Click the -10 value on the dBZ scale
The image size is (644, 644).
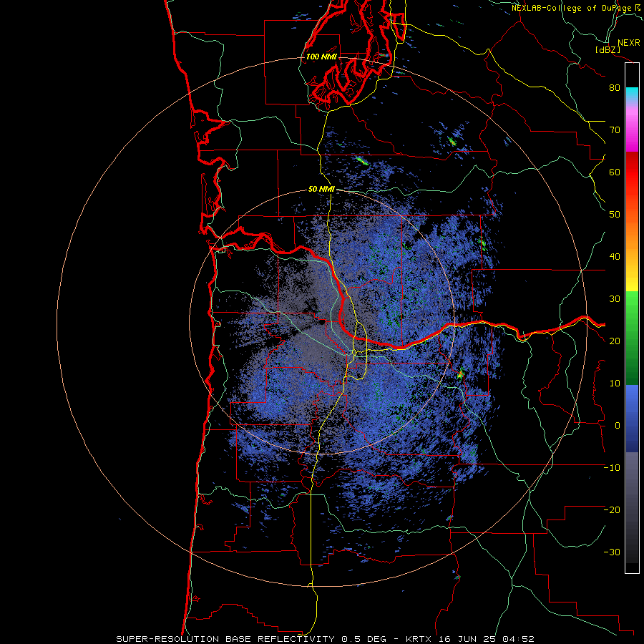pyautogui.click(x=612, y=468)
